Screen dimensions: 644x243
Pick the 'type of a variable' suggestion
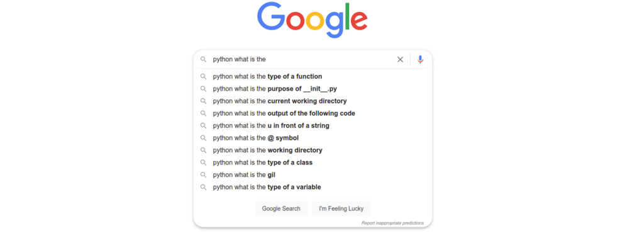click(313, 188)
